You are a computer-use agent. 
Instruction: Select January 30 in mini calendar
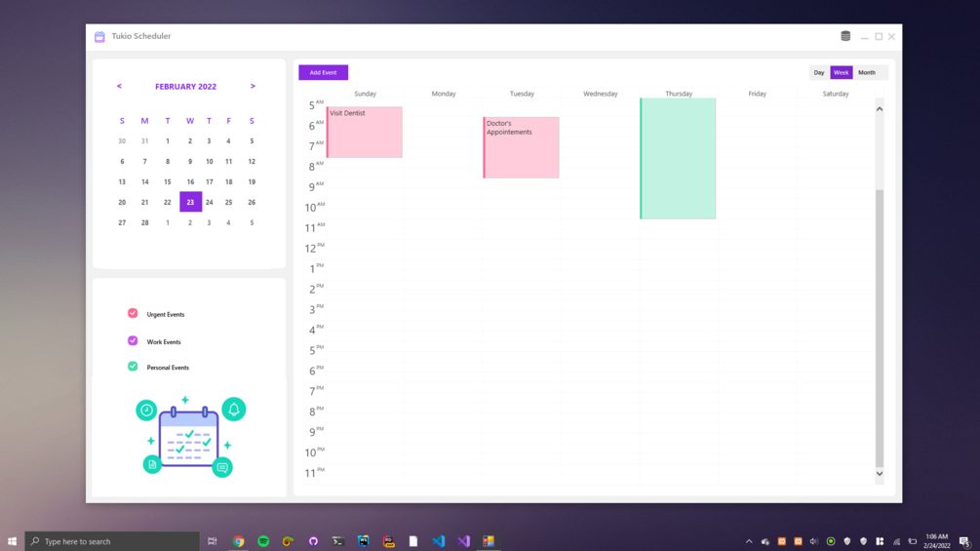(122, 141)
